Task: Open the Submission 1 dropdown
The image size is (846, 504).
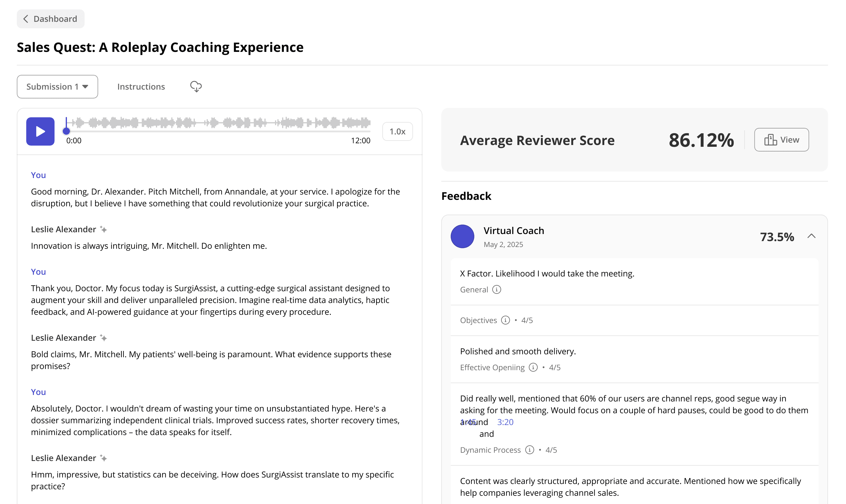Action: click(57, 87)
